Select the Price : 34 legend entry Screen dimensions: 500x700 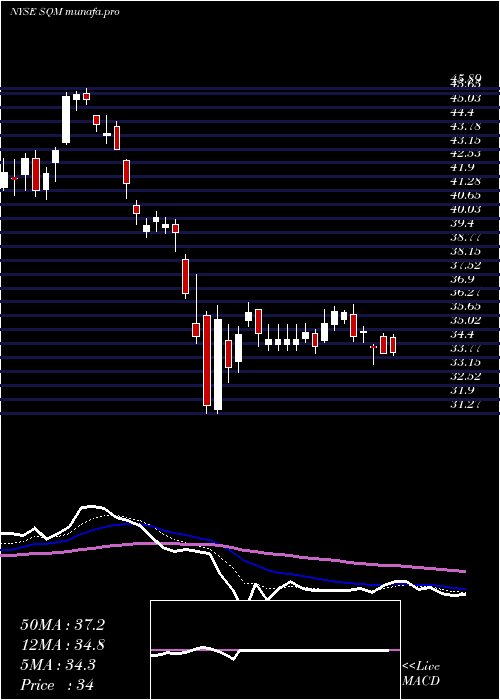[x=57, y=685]
